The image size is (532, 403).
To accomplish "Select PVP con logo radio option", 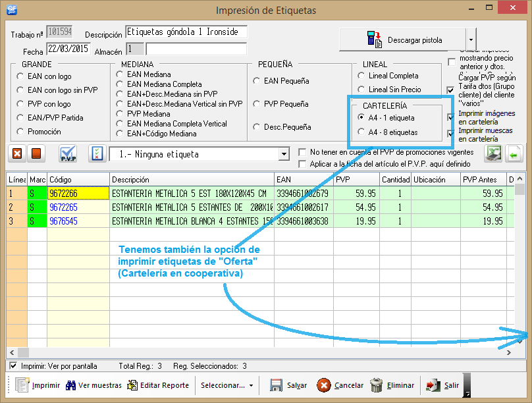I will 20,104.
